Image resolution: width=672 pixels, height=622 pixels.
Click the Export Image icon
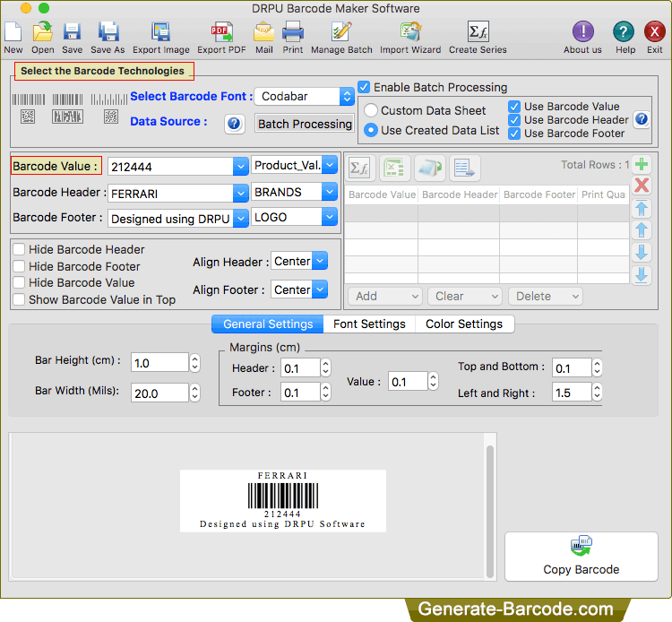(160, 32)
